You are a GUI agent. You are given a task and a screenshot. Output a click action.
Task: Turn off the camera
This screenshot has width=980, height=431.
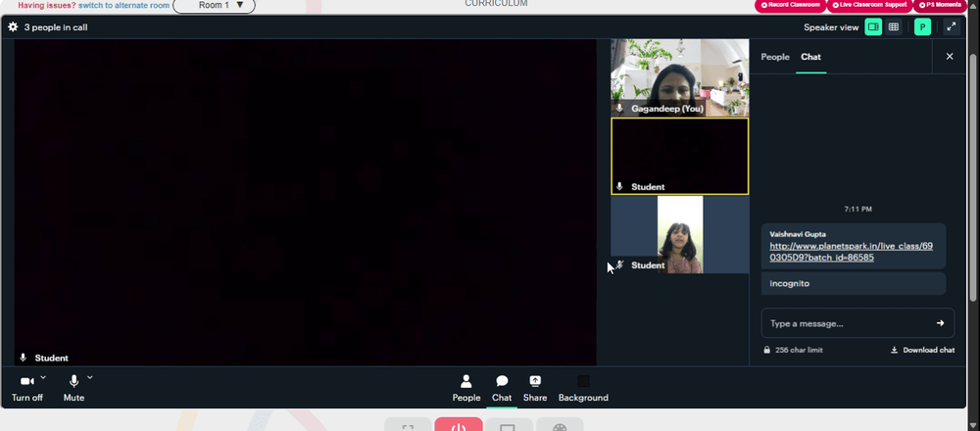click(x=27, y=387)
